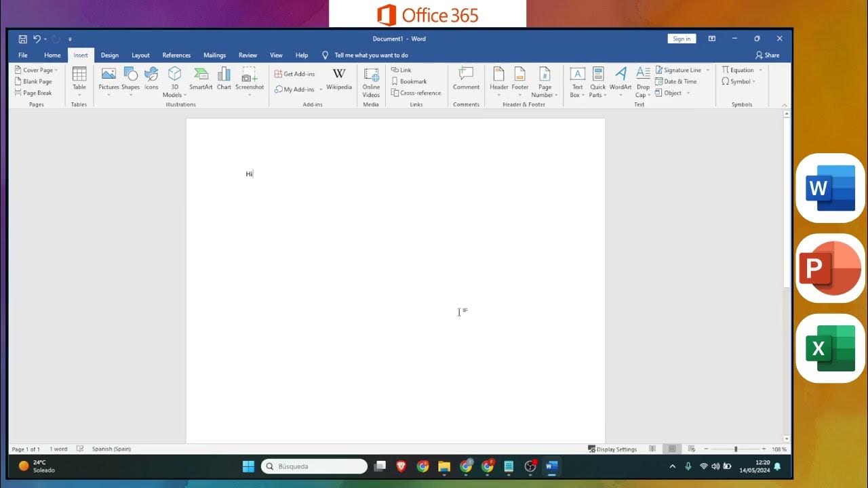Switch to Read Mode view
The image size is (868, 488).
[652, 449]
